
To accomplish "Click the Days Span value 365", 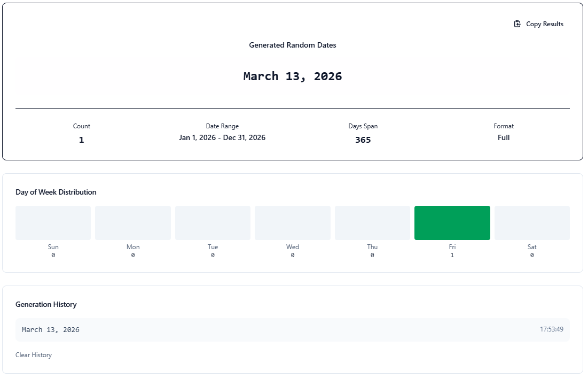I will point(363,140).
